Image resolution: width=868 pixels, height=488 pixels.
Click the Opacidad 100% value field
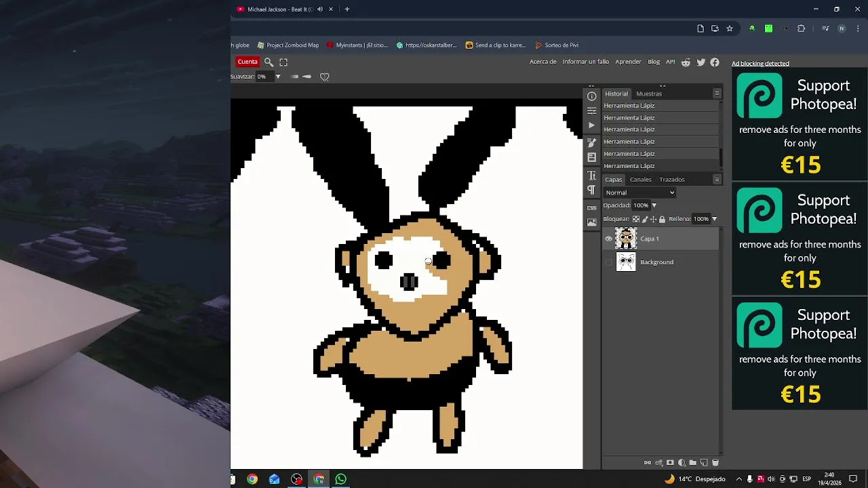(641, 205)
